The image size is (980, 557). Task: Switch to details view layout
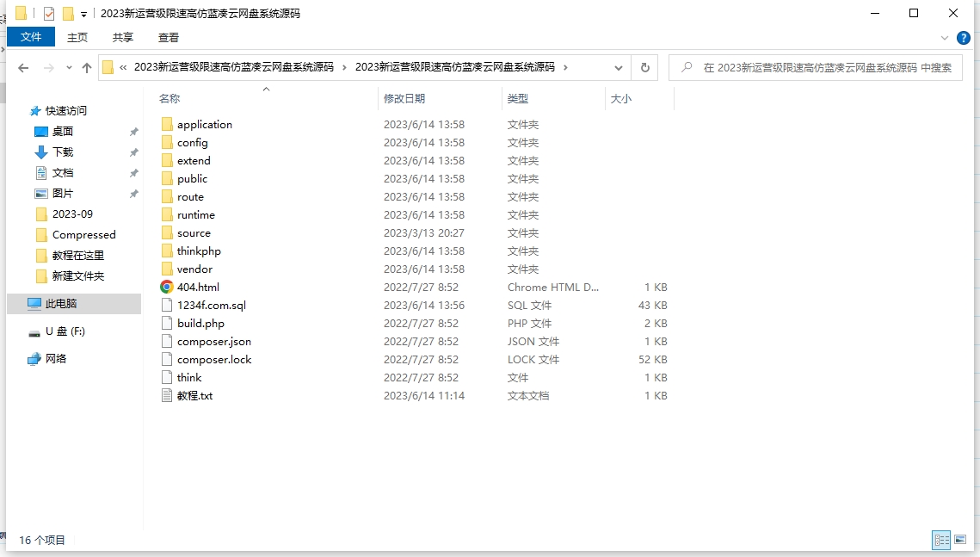[x=942, y=540]
